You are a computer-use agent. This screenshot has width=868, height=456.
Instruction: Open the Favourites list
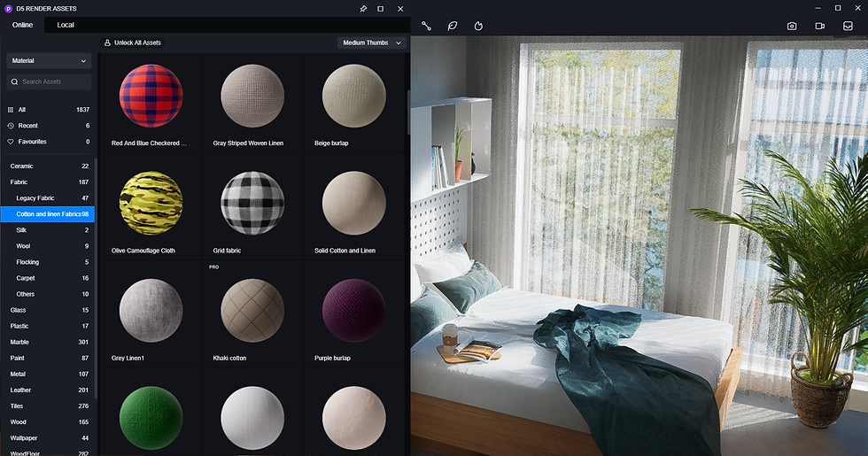coord(48,142)
